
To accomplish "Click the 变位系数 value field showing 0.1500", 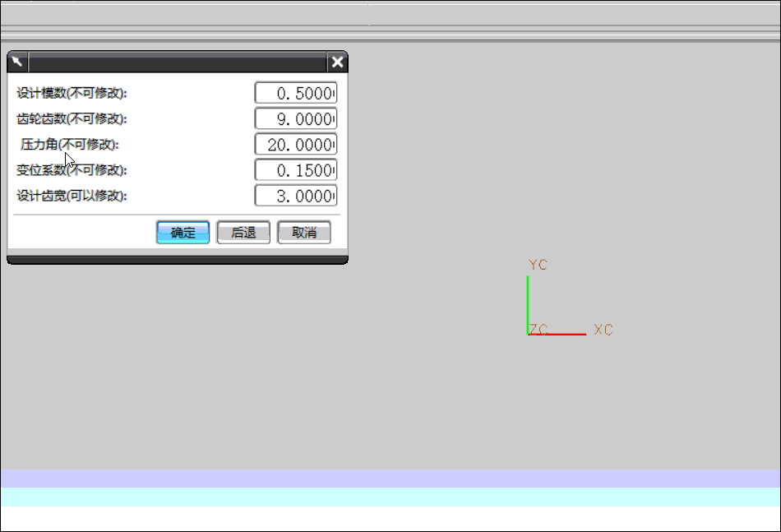I will [296, 170].
